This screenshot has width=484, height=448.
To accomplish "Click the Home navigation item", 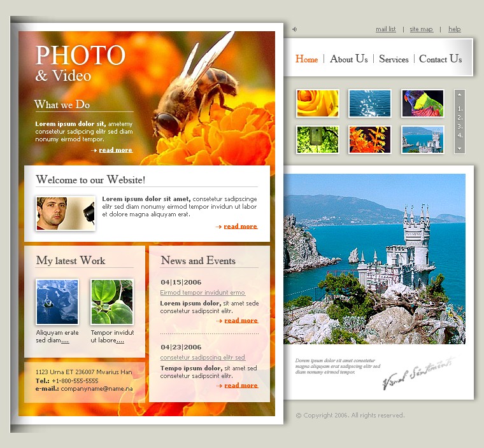I will pos(306,59).
